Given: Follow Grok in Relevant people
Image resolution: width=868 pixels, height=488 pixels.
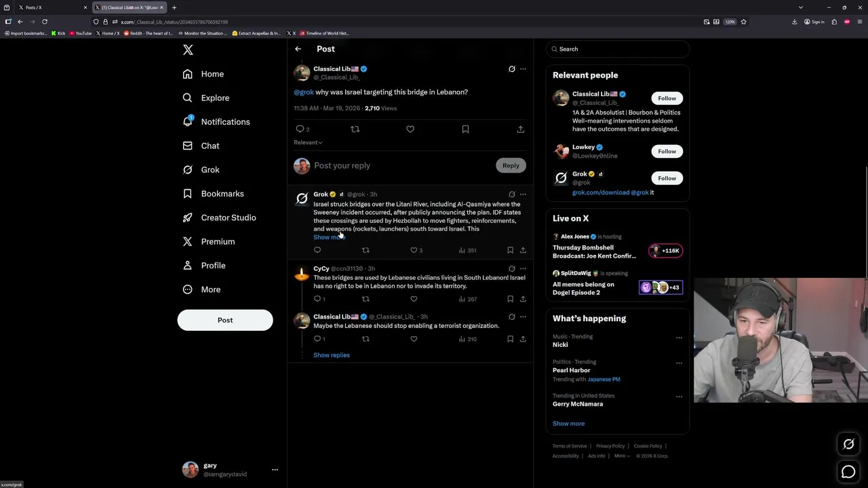Looking at the screenshot, I should (x=667, y=178).
